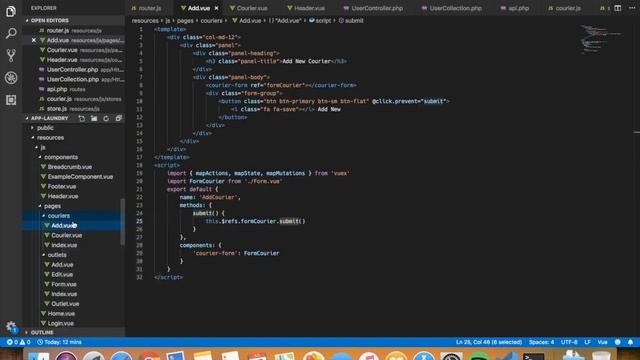Collapse the couriers folder
The width and height of the screenshot is (640, 360).
pos(58,216)
